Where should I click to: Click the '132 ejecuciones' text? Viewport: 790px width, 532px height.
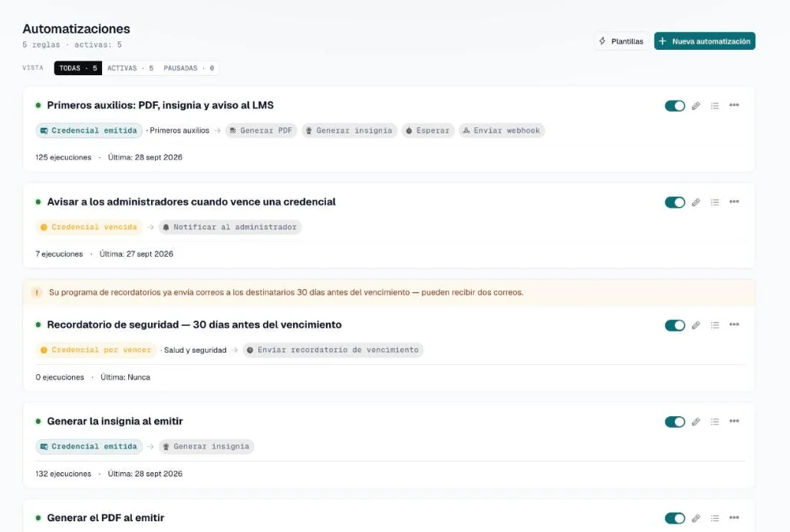click(x=64, y=474)
